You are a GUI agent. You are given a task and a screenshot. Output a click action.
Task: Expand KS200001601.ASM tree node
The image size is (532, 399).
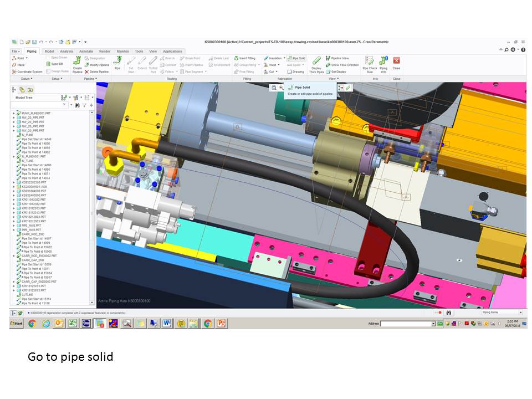pyautogui.click(x=14, y=187)
